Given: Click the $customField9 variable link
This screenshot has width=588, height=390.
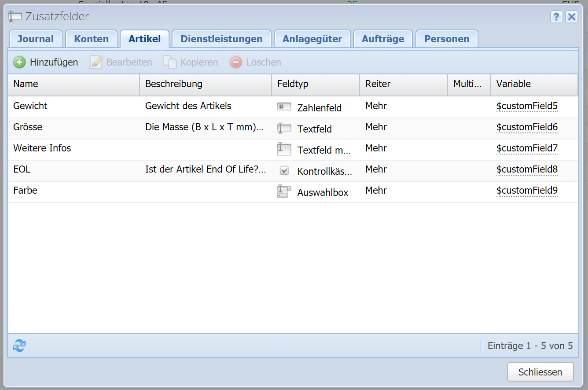Looking at the screenshot, I should coord(527,191).
